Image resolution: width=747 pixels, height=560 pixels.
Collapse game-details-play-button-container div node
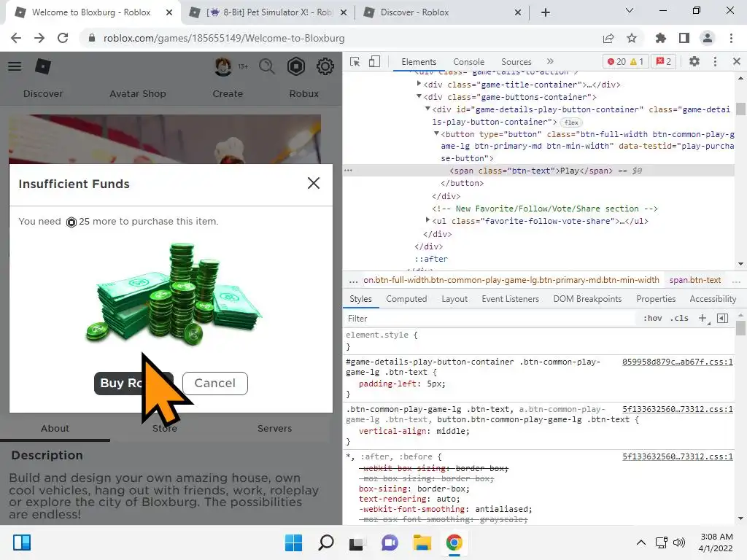click(427, 109)
